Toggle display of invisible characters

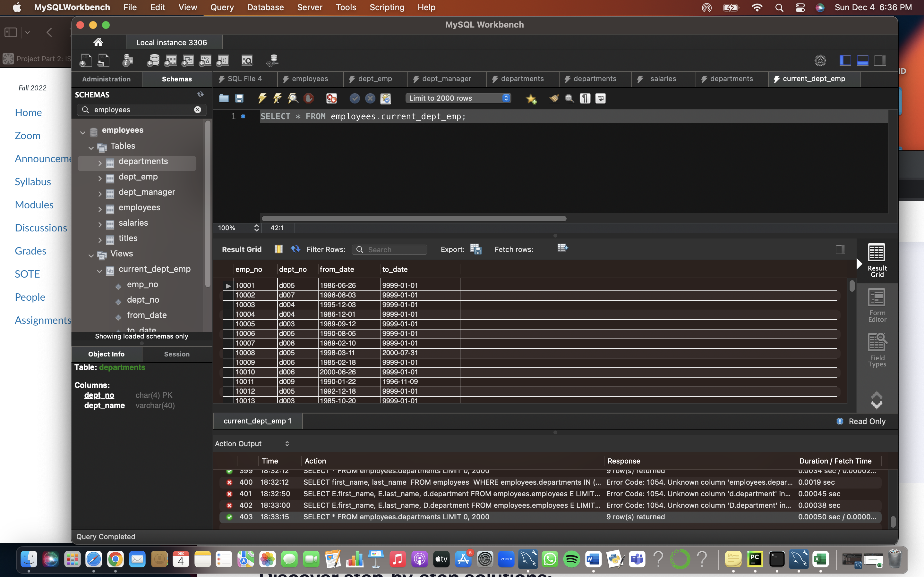[585, 98]
